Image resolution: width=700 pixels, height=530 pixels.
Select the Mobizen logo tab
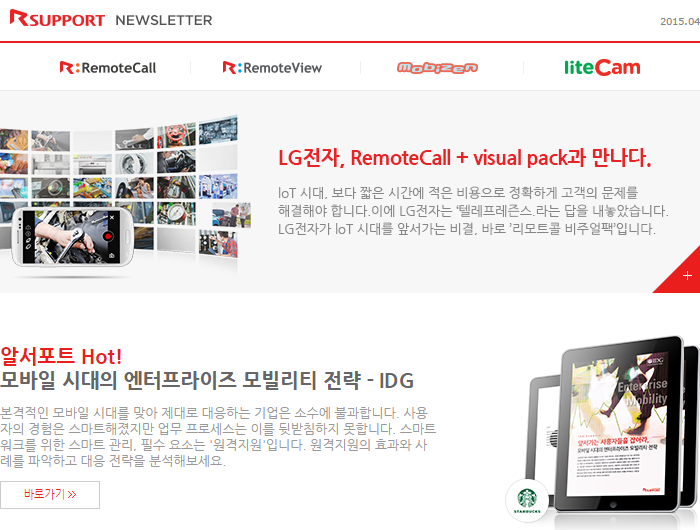[x=438, y=68]
